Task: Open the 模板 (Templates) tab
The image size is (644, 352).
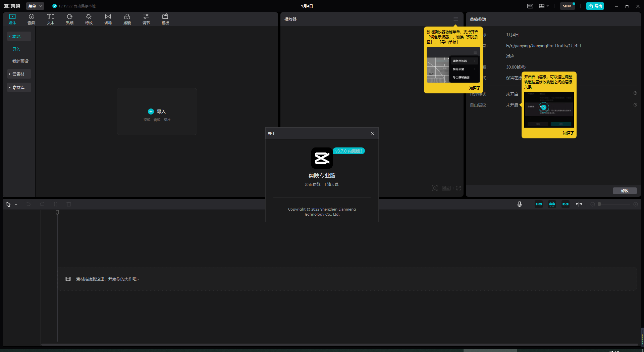Action: (x=165, y=19)
